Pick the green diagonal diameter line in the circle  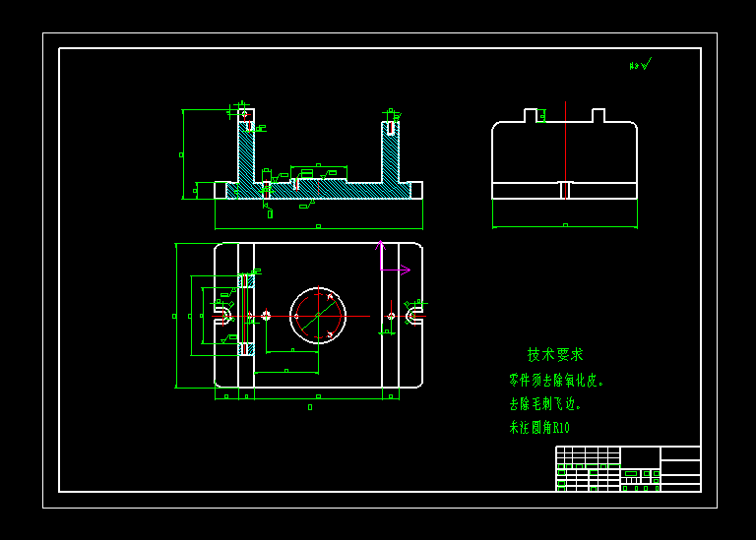pos(318,316)
